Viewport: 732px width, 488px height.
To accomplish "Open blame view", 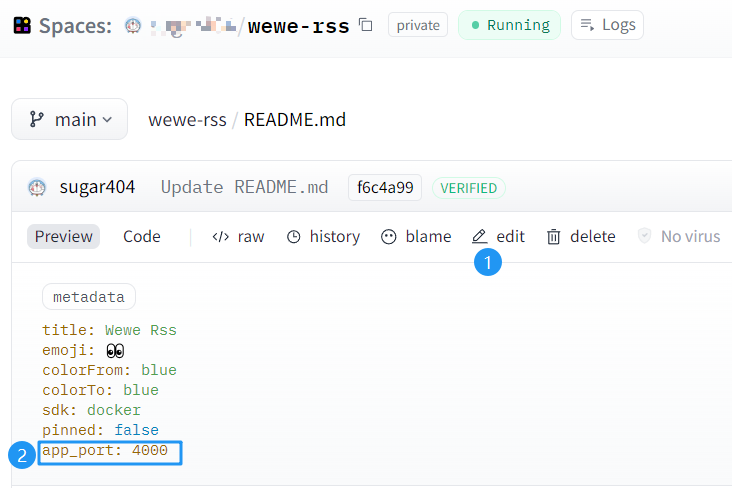I will click(416, 236).
